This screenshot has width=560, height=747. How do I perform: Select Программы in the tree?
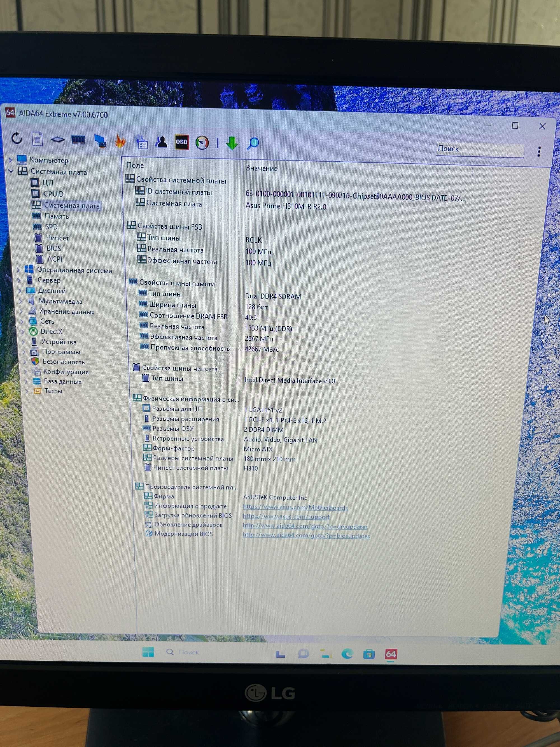tap(61, 352)
